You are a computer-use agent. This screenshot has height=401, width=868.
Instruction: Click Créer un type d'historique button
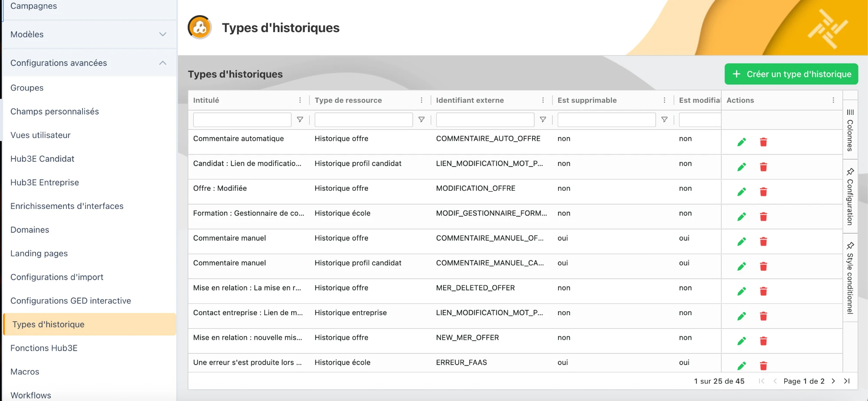point(791,74)
